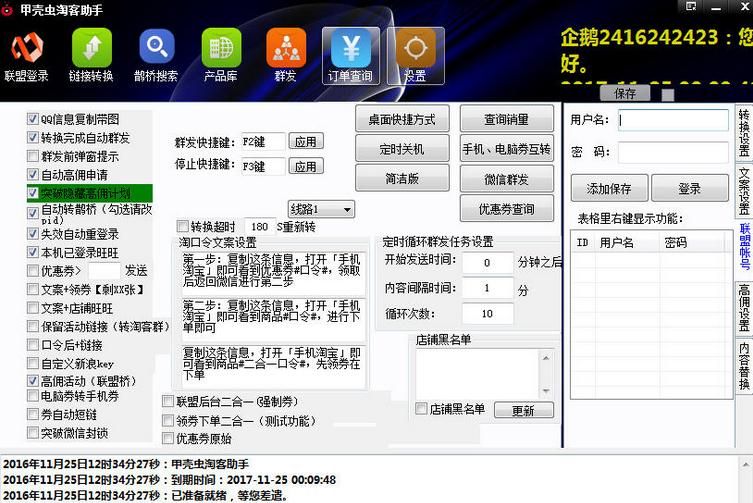Enable 联盟后台二合一(强制券) checkbox
753x503 pixels.
point(168,401)
